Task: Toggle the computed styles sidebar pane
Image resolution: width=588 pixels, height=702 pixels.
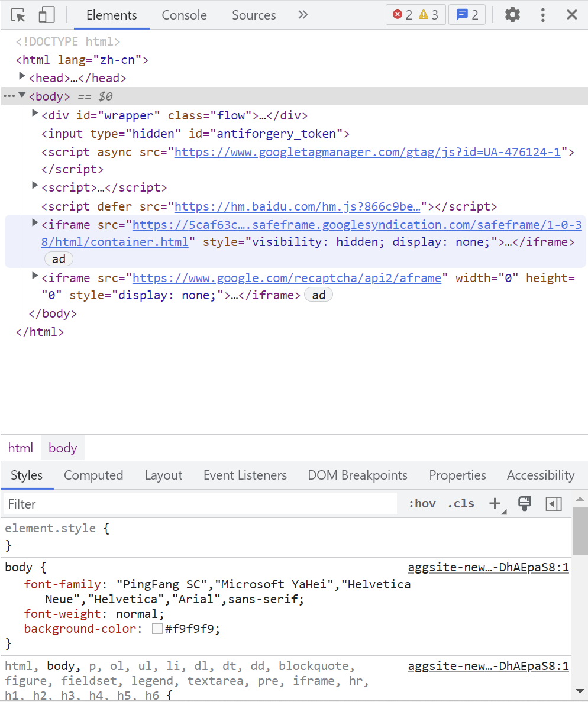Action: tap(554, 503)
